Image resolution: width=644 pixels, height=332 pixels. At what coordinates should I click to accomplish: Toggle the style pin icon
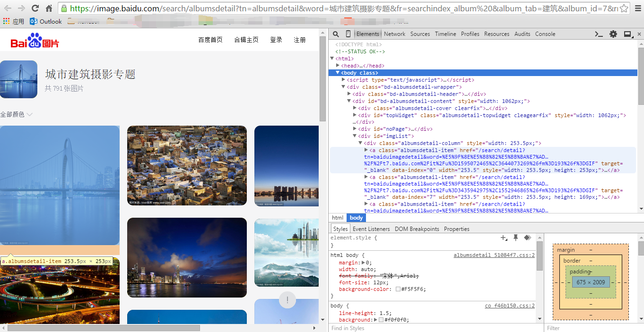(515, 238)
